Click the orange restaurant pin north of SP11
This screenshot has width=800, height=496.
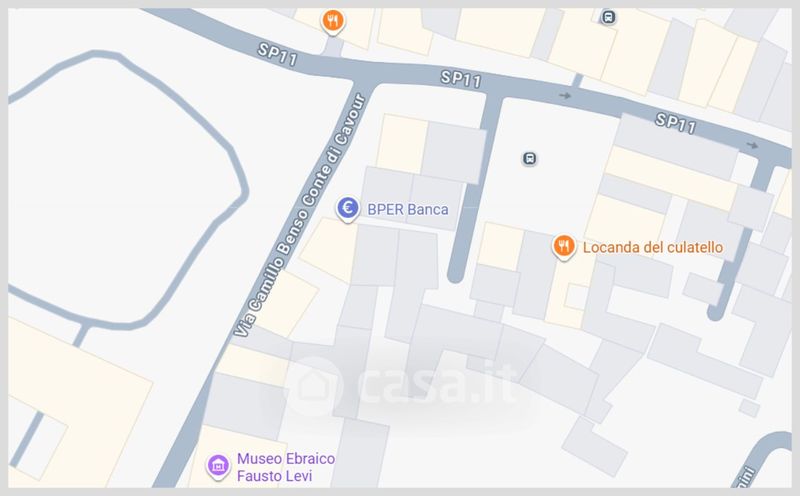point(333,21)
